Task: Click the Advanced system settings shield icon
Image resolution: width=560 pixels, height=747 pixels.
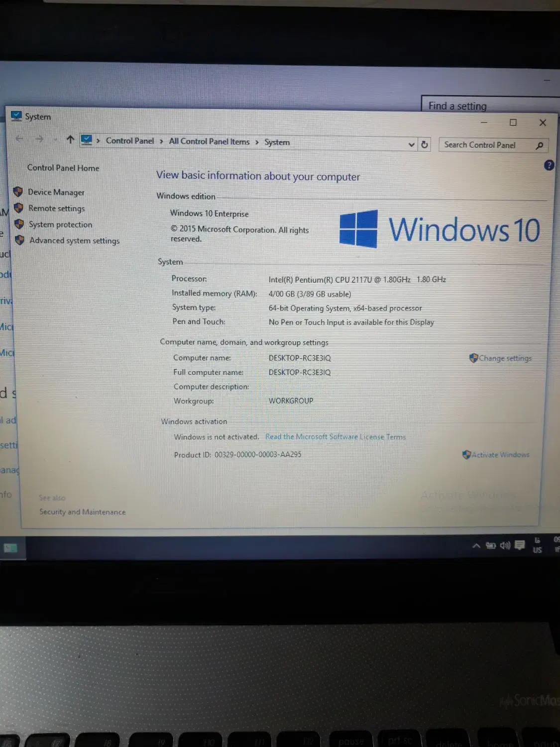Action: tap(20, 240)
